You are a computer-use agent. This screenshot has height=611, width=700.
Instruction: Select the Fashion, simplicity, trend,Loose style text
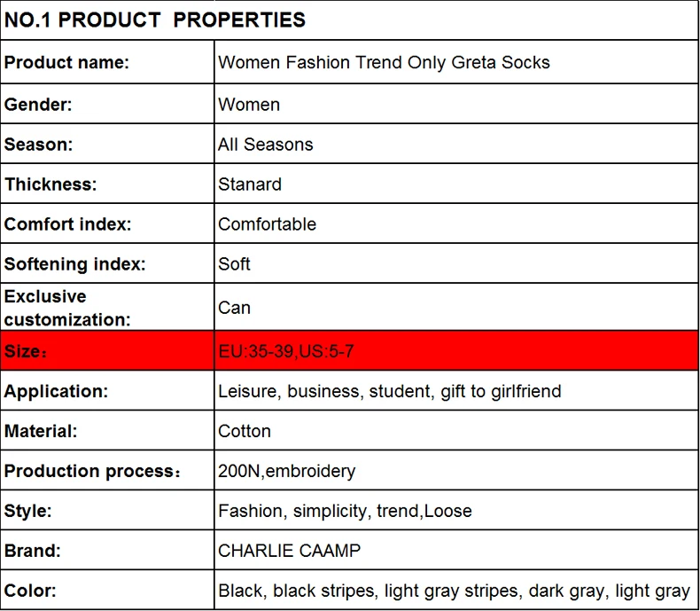[x=345, y=511]
